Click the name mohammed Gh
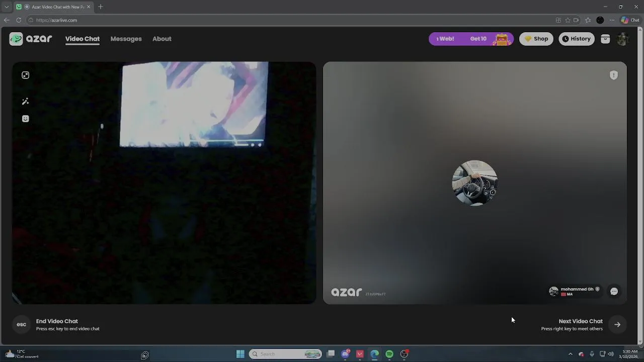 (577, 289)
